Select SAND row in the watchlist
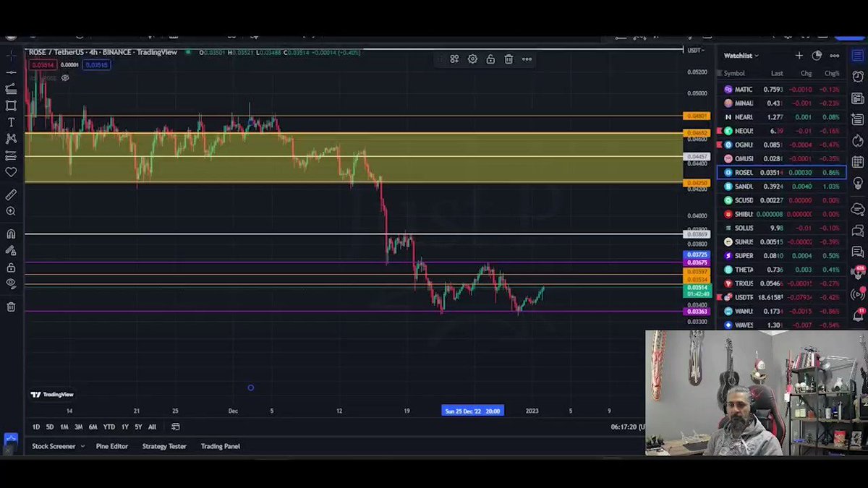This screenshot has height=488, width=868. click(x=781, y=187)
